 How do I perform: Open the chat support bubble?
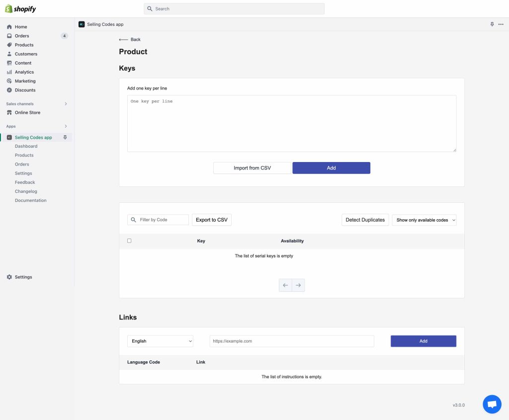click(492, 404)
